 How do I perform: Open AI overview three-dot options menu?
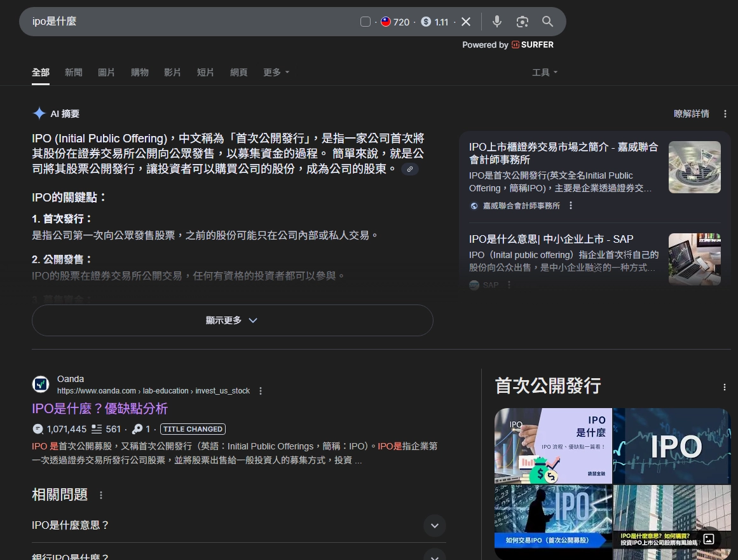pos(725,114)
